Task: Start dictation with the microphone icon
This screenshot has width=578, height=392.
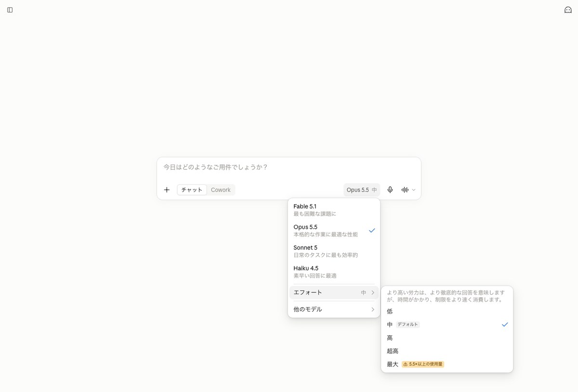Action: pos(390,190)
